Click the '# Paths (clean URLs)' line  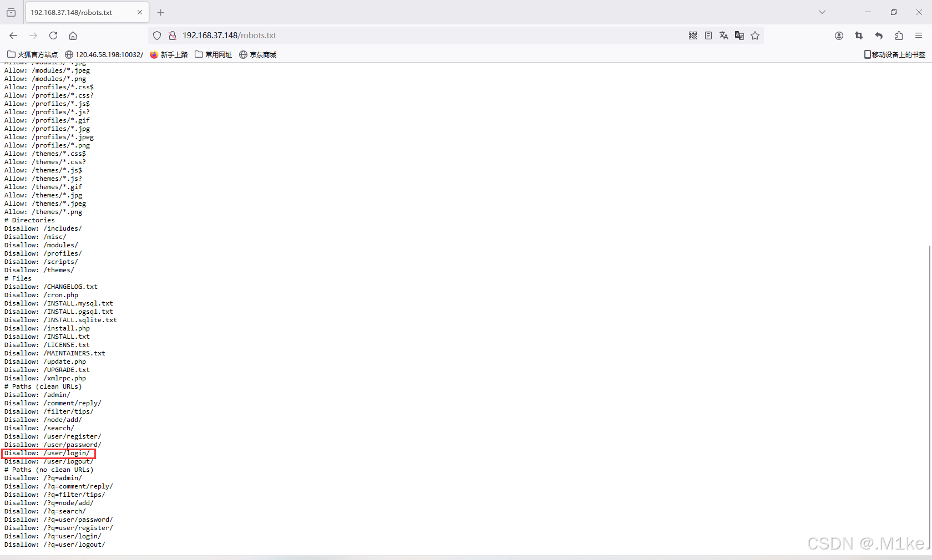pos(43,386)
